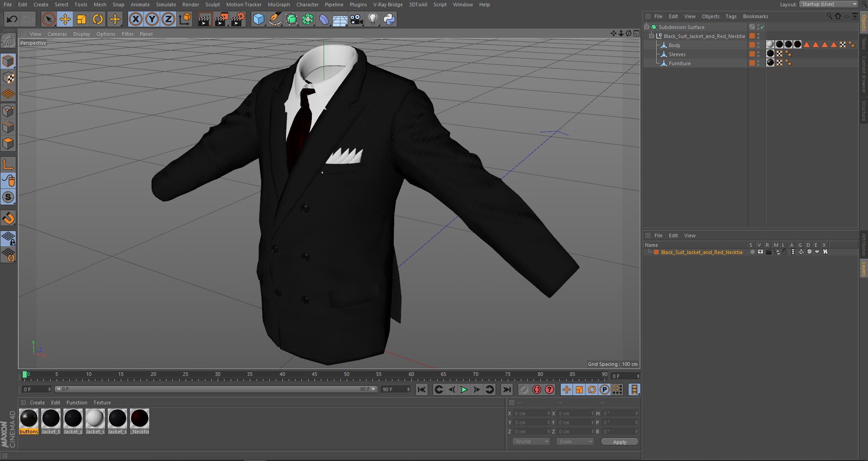Open the Mesh menu

click(x=100, y=5)
